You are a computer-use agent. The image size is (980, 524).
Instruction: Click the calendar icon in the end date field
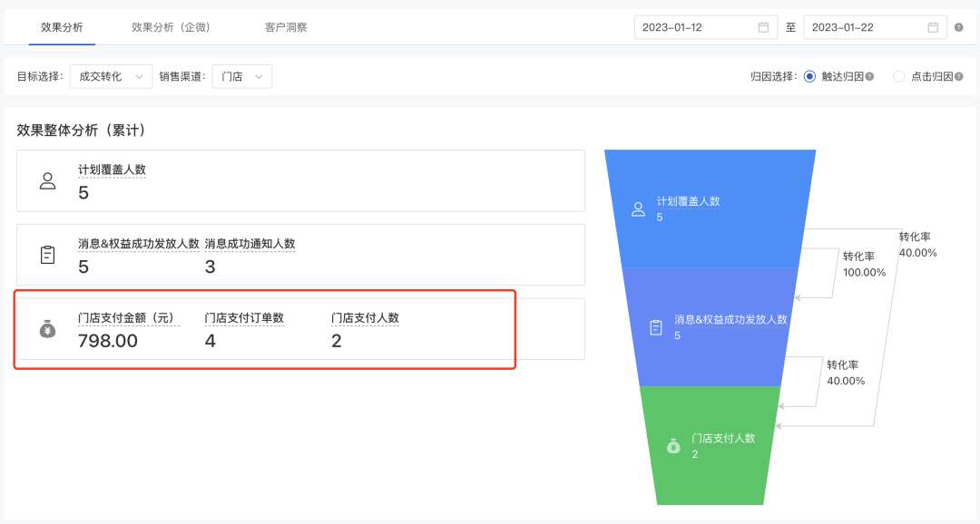point(932,27)
